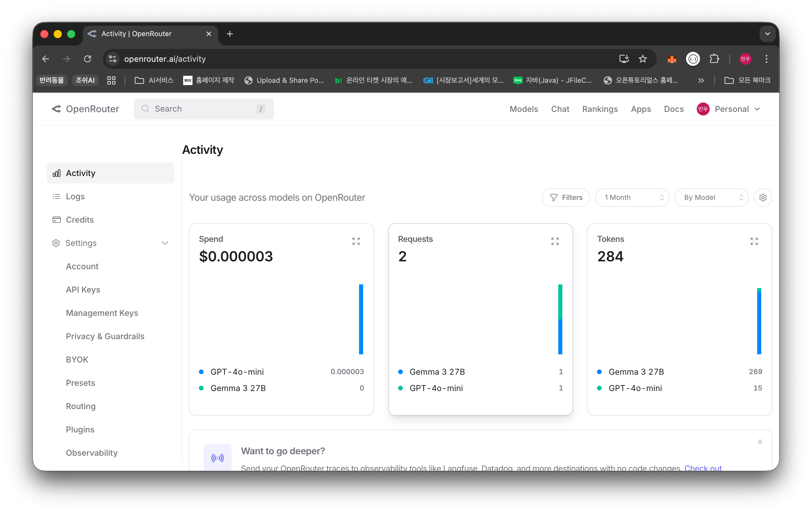The image size is (812, 514).
Task: Open the Upload & Share Po... bookmark
Action: [284, 80]
